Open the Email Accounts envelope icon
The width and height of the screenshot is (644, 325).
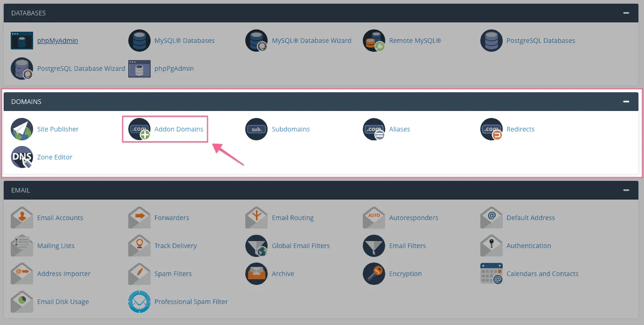click(22, 218)
